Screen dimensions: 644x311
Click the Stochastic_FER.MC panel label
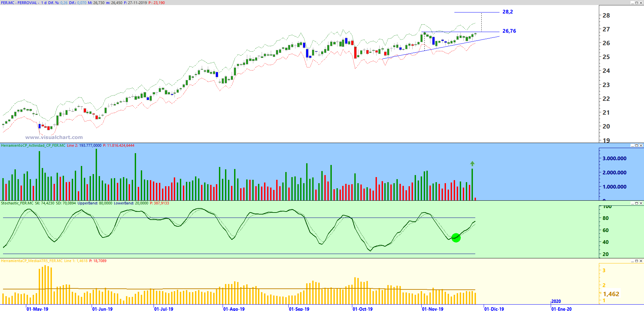pyautogui.click(x=17, y=203)
